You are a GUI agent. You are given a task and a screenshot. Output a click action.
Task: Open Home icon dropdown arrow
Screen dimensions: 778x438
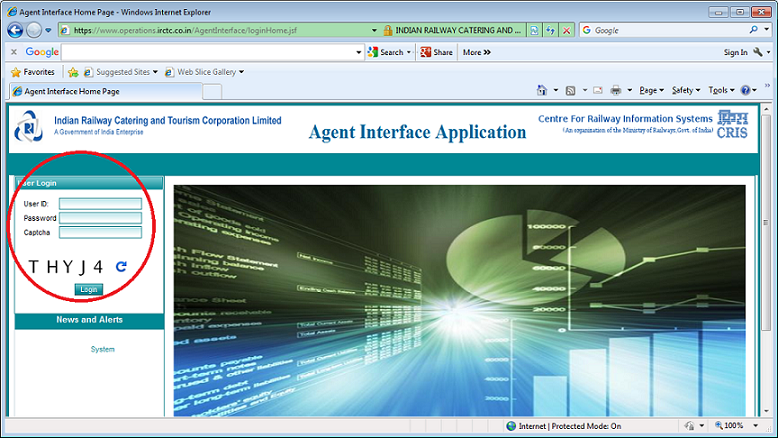(556, 90)
